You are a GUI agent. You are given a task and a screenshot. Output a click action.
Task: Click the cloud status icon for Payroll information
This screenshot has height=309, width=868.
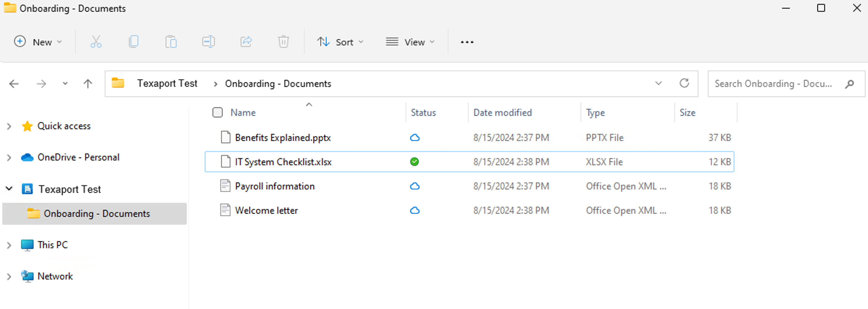point(415,186)
